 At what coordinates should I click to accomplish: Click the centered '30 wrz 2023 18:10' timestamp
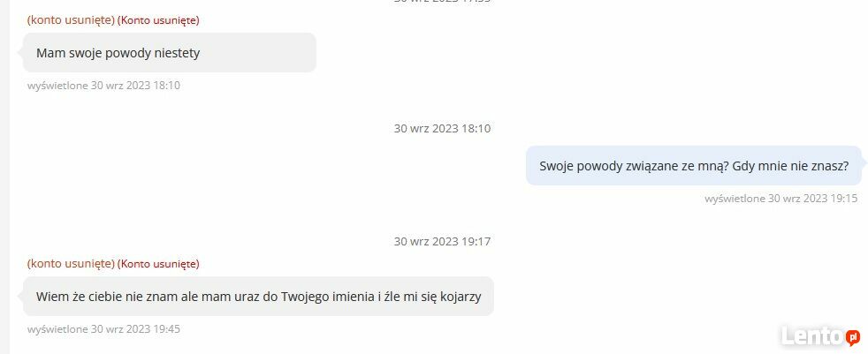(x=442, y=129)
